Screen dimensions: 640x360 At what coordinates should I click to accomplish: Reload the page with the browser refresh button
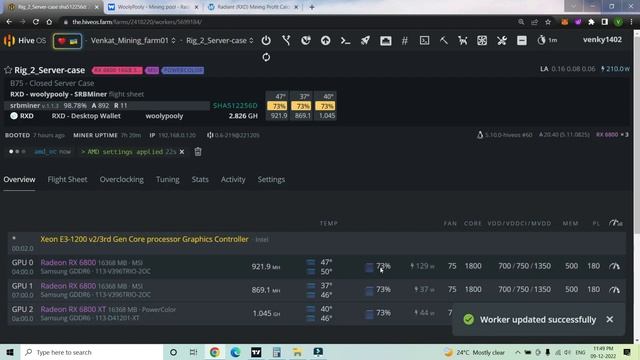[x=36, y=22]
